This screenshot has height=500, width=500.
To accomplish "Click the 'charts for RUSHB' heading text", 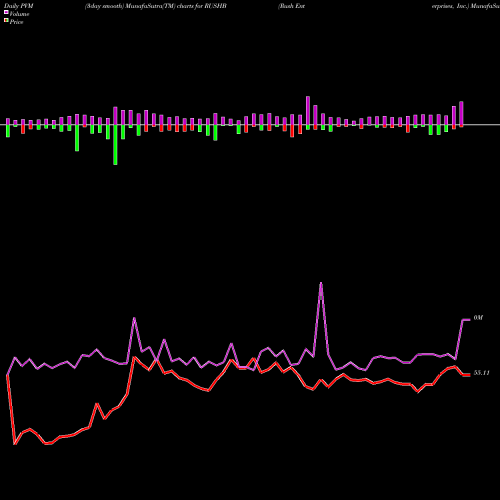I will pos(202,6).
